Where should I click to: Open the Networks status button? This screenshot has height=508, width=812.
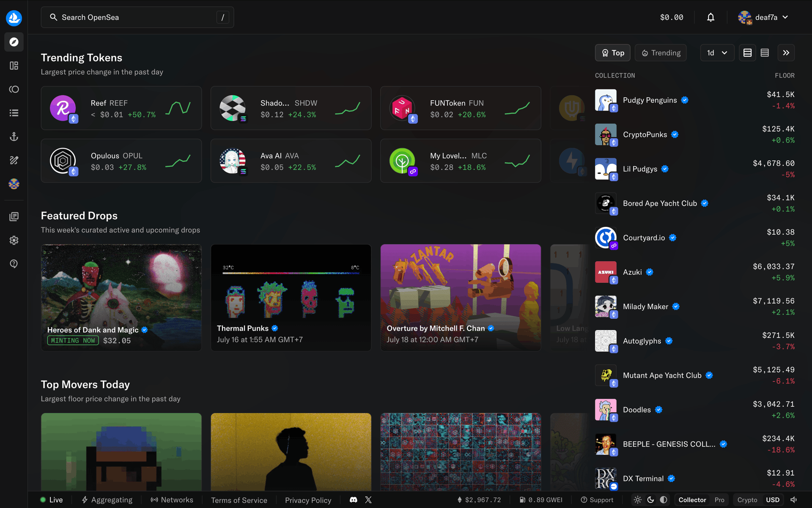point(172,500)
